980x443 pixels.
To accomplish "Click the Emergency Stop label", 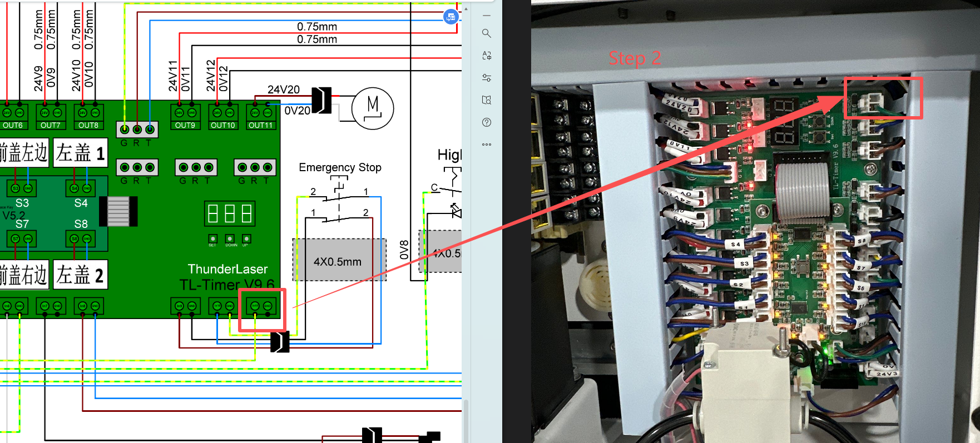I will [340, 167].
